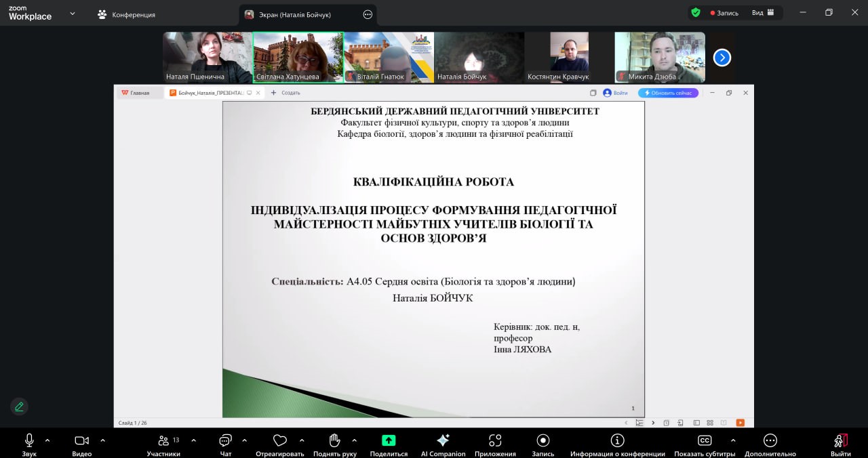Viewport: 868px width, 458px height.
Task: Expand audio options arrow next to microphone
Action: click(x=47, y=440)
